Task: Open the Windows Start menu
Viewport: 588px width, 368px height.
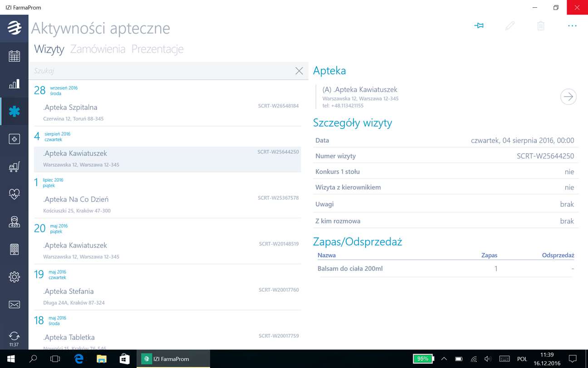Action: [x=11, y=359]
